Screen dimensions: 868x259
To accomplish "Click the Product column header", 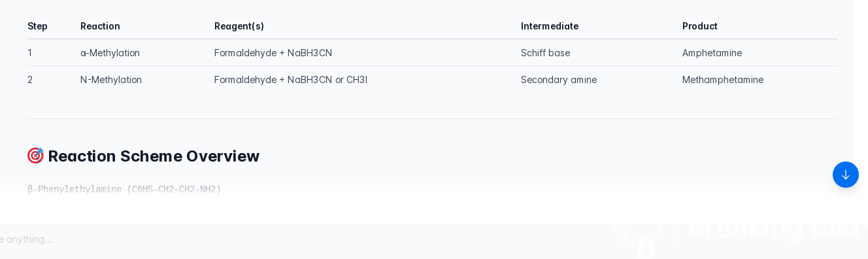I will (x=700, y=26).
